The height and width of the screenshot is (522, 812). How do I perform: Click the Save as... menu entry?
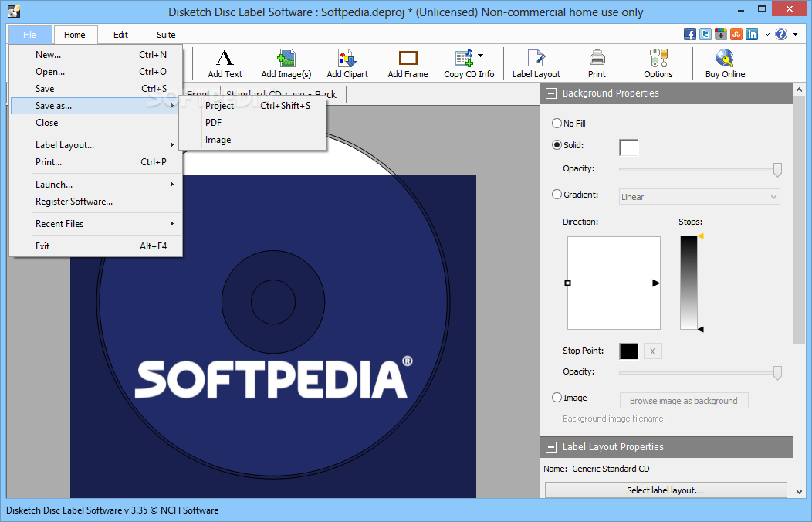click(x=96, y=106)
